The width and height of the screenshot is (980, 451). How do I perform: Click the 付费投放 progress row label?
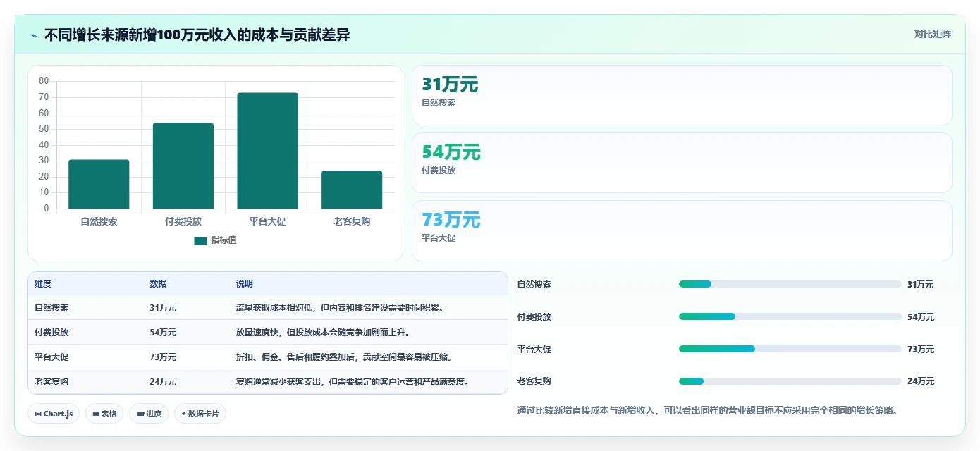[534, 317]
